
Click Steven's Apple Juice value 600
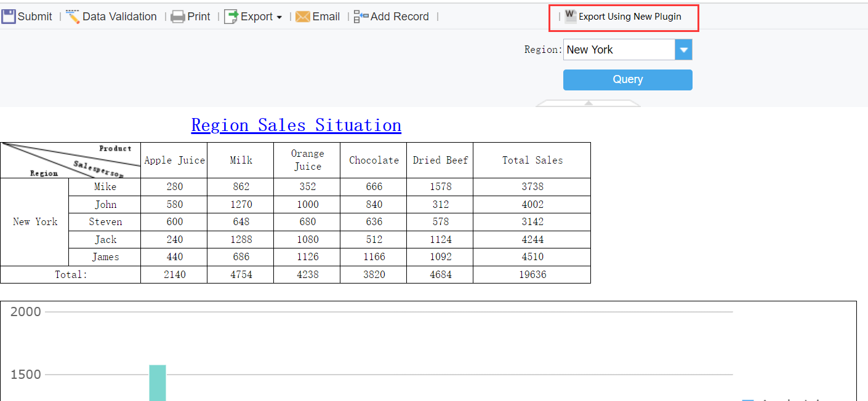[174, 222]
